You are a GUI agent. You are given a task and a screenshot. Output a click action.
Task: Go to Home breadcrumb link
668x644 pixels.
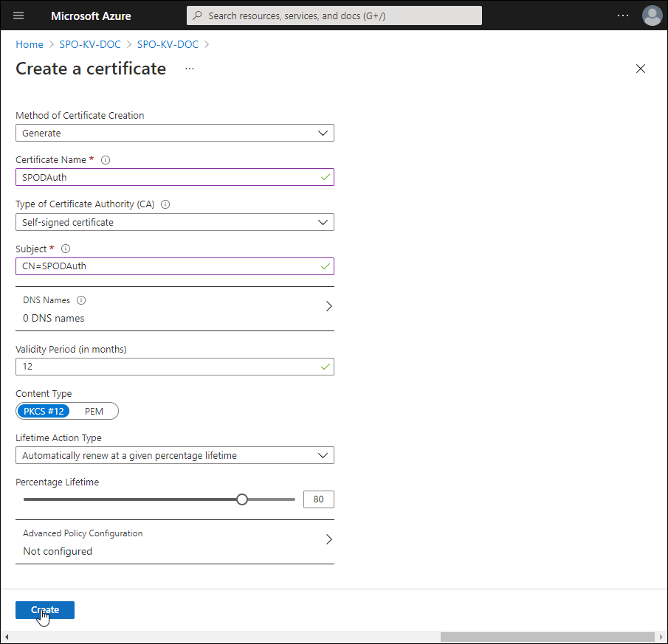coord(30,44)
